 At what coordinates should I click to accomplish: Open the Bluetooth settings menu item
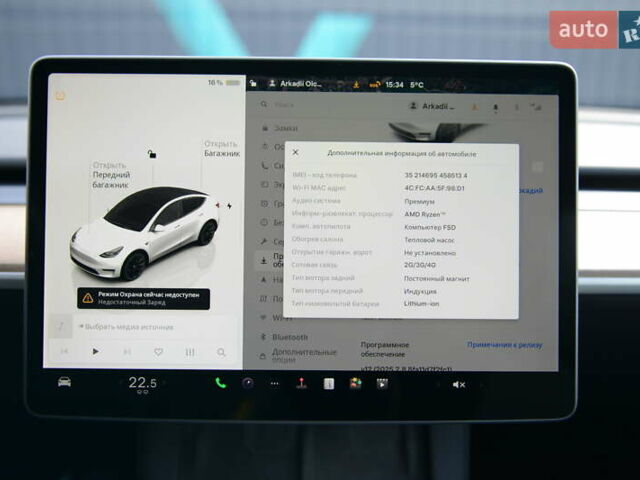290,338
